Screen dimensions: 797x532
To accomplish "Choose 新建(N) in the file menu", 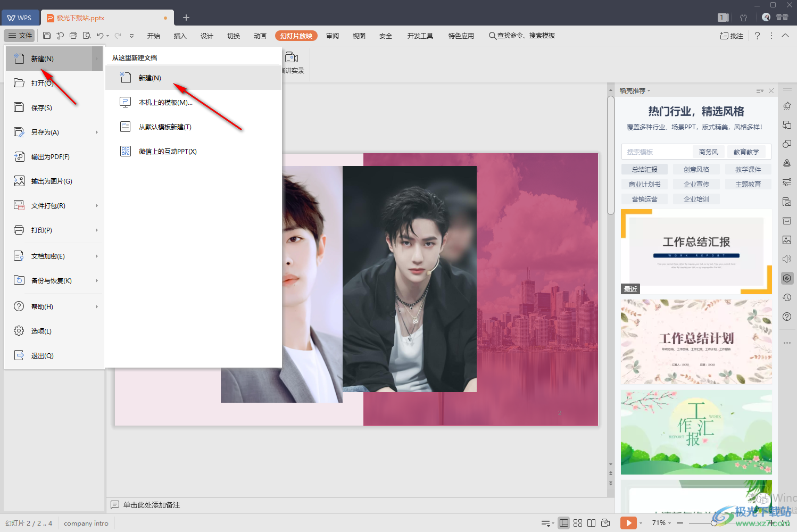I will click(x=54, y=59).
